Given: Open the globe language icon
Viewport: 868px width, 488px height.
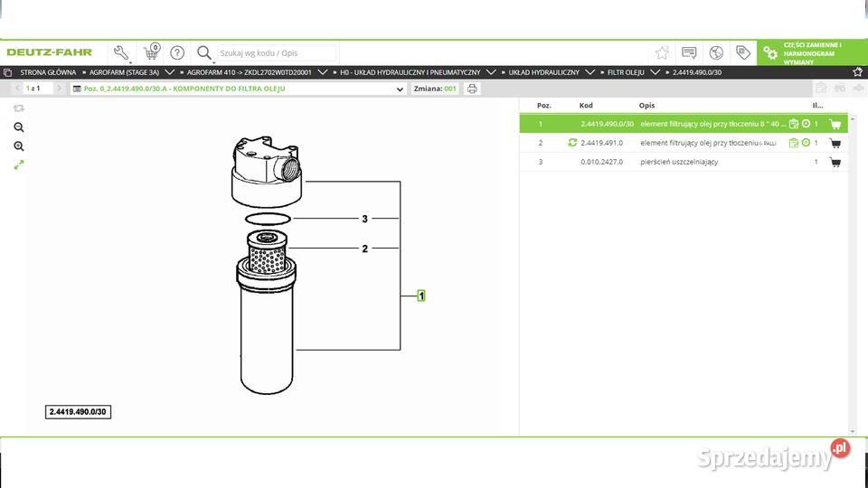Looking at the screenshot, I should click(716, 52).
